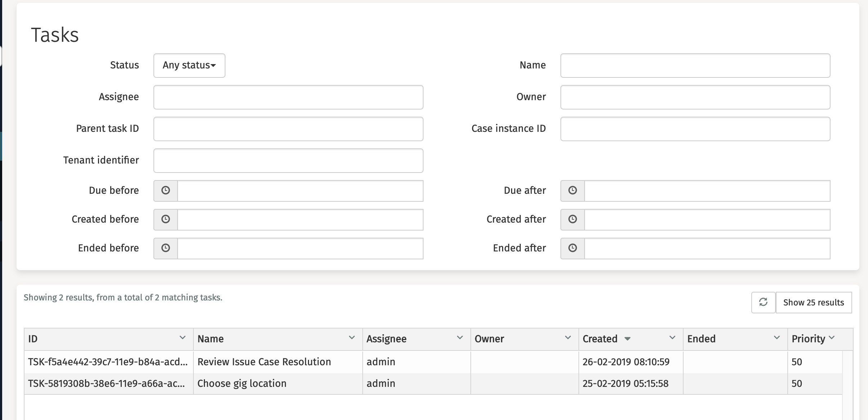Image resolution: width=868 pixels, height=420 pixels.
Task: Open the Assignee column header menu
Action: pyautogui.click(x=460, y=338)
